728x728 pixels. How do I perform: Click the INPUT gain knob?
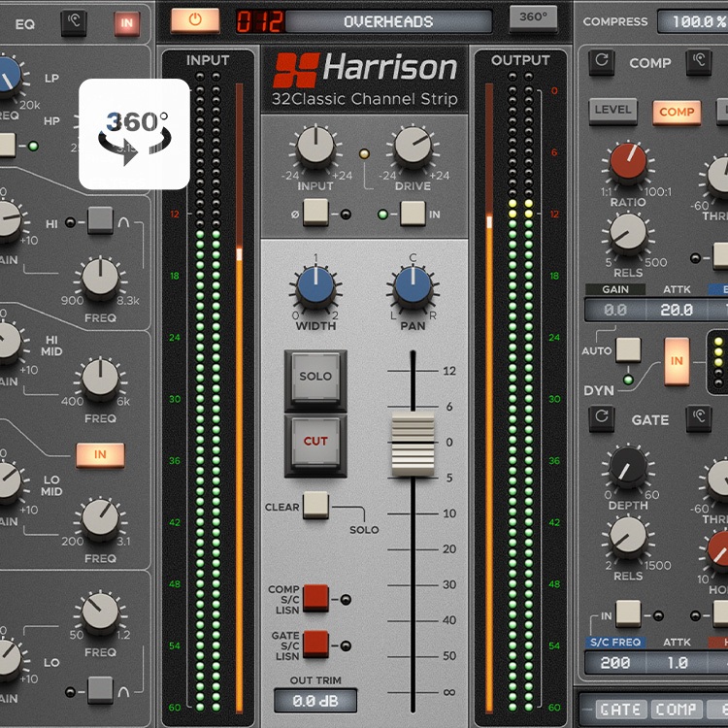pyautogui.click(x=315, y=147)
